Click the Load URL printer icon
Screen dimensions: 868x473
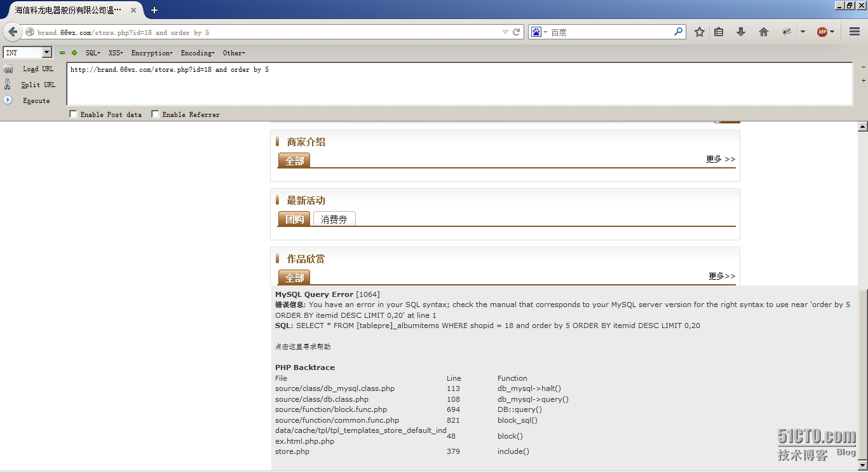(x=8, y=69)
